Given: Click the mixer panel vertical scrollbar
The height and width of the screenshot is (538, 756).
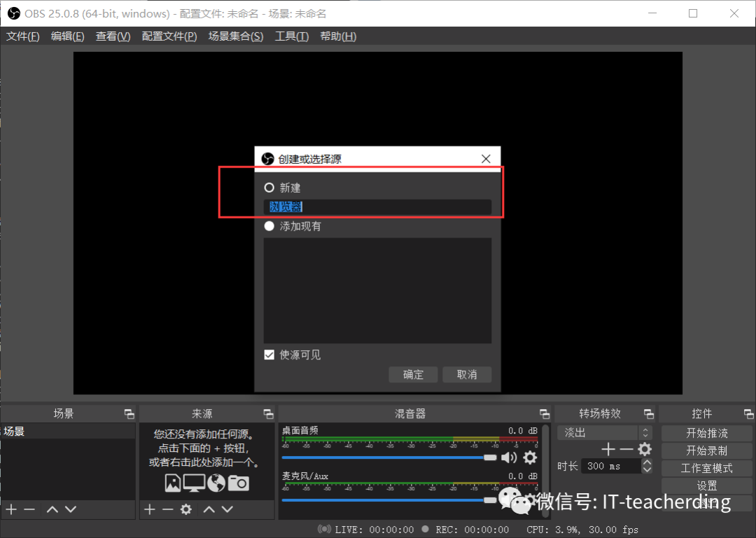Looking at the screenshot, I should [x=545, y=471].
